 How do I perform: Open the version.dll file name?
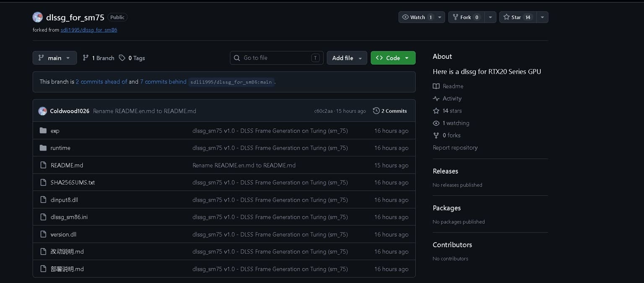(x=63, y=234)
